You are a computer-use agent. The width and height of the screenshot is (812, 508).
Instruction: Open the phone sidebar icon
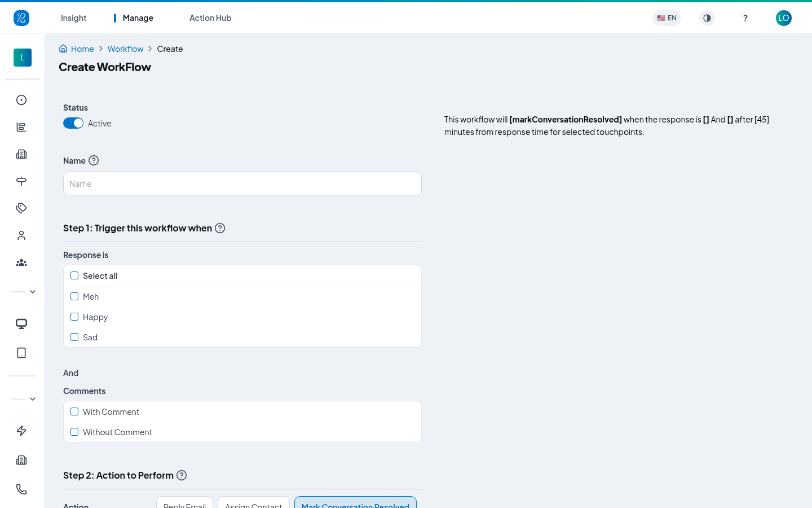click(x=21, y=489)
